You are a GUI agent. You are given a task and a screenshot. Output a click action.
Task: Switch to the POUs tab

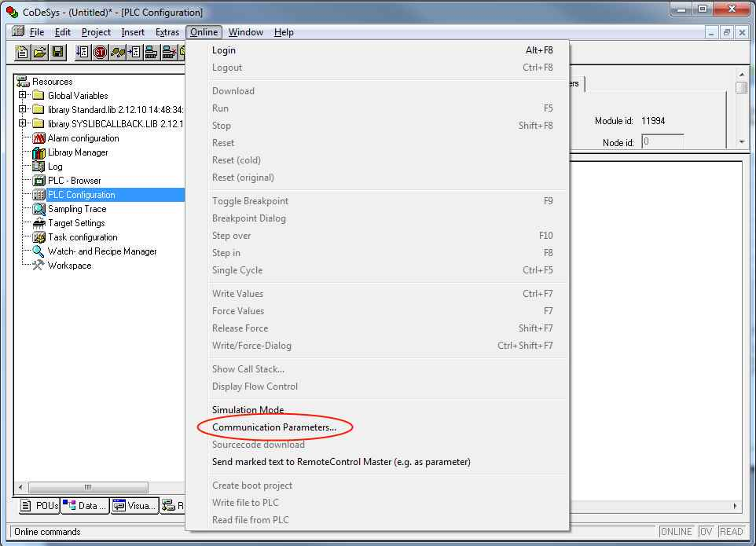pyautogui.click(x=40, y=505)
